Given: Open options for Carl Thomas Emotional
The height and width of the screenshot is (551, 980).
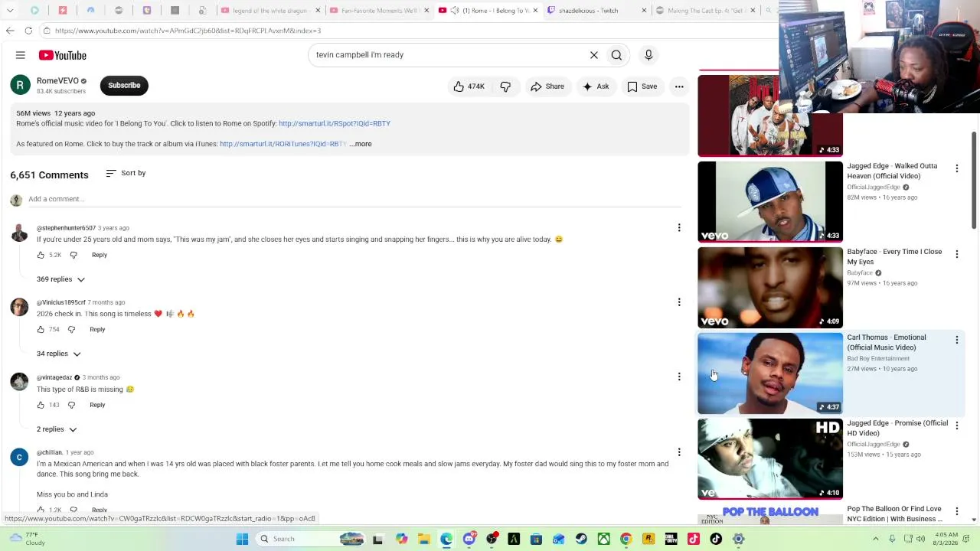Looking at the screenshot, I should (956, 339).
